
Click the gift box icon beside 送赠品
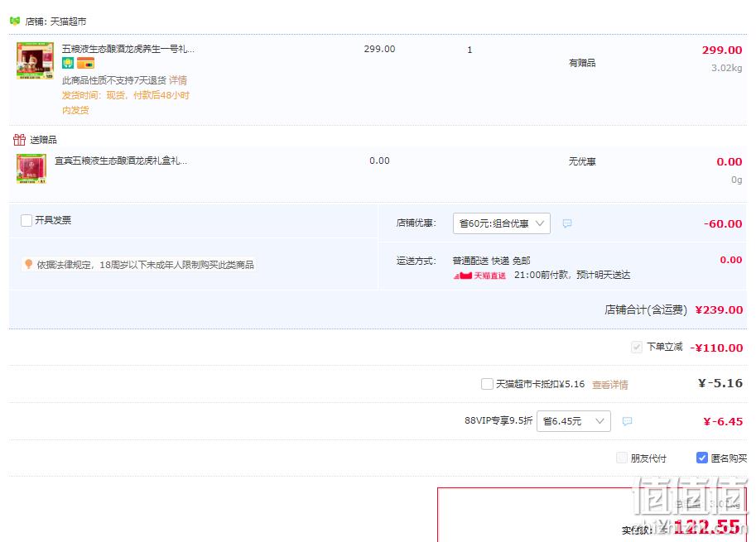(19, 140)
